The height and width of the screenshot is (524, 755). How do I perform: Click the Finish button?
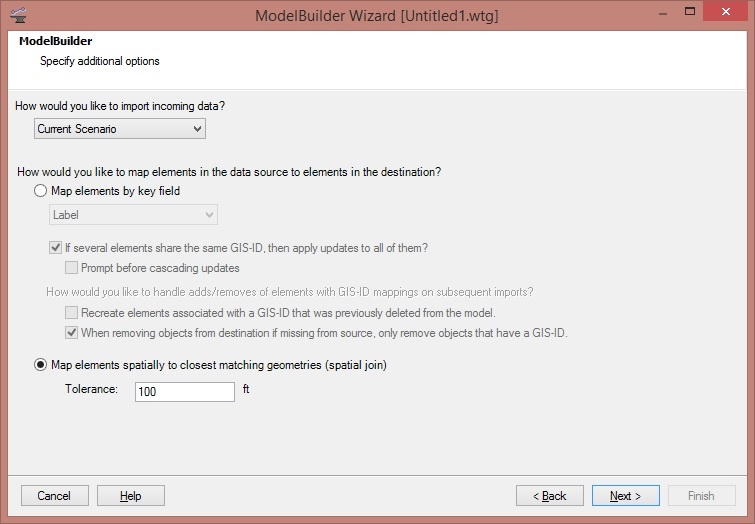[x=701, y=496]
